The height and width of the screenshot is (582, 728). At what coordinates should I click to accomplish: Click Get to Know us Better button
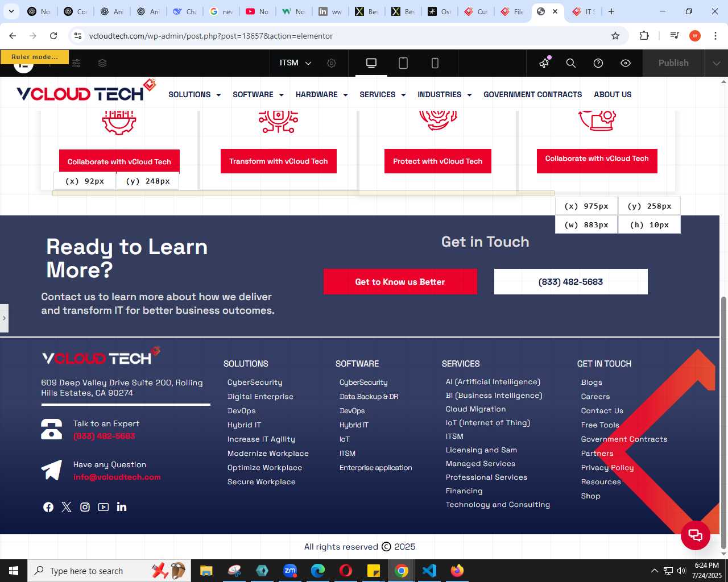400,282
